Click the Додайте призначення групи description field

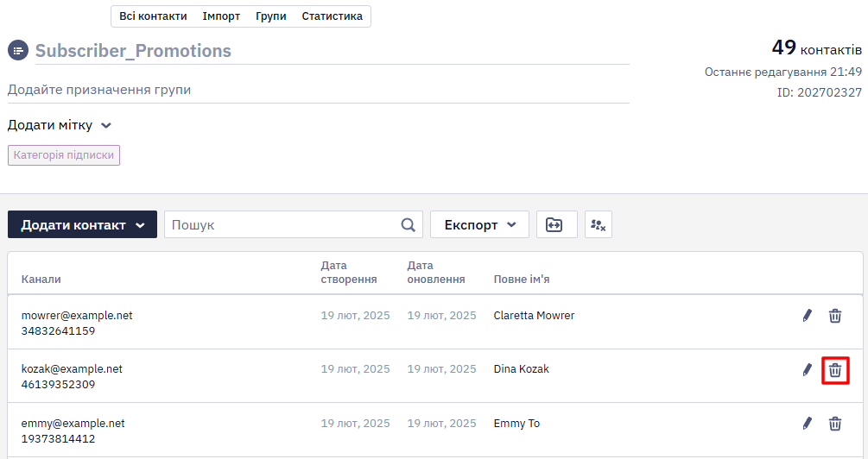pos(319,90)
